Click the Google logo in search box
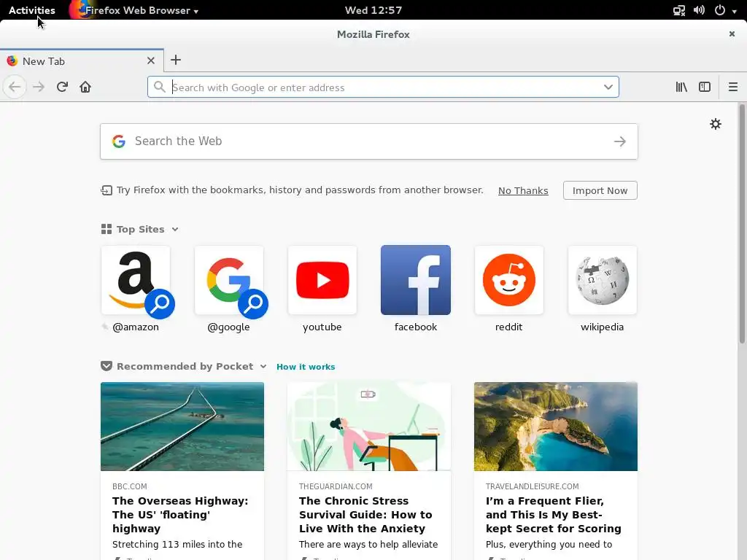This screenshot has width=747, height=560. [x=119, y=141]
